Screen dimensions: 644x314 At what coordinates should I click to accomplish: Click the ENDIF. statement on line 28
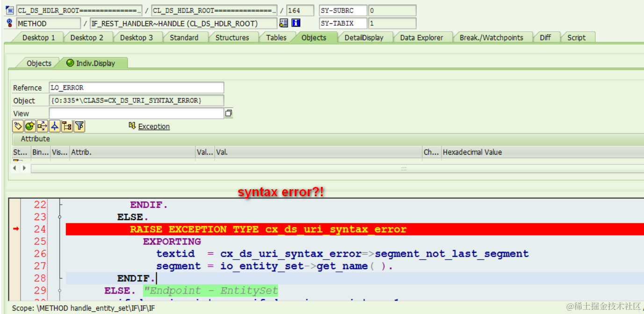pyautogui.click(x=136, y=278)
